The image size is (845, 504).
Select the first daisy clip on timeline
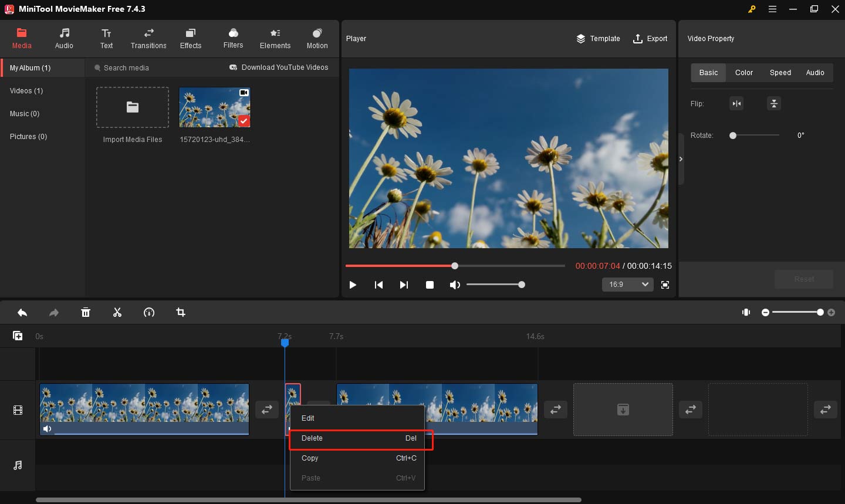144,410
